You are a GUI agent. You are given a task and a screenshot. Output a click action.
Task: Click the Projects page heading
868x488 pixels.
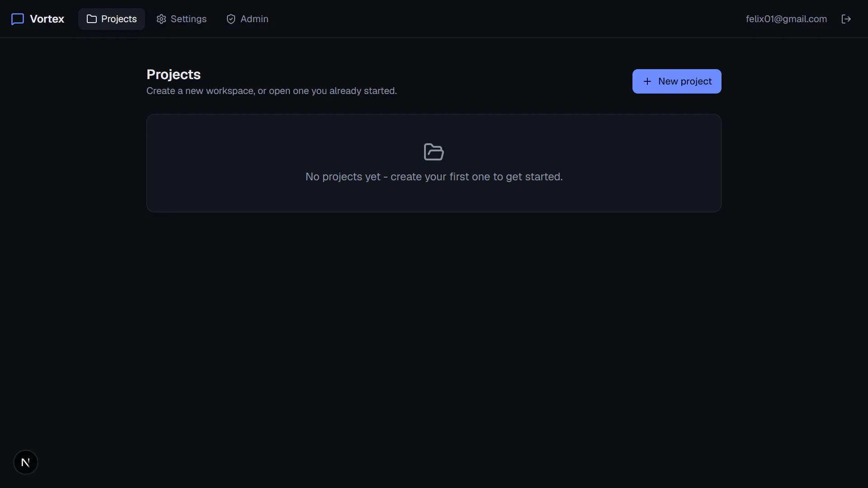pyautogui.click(x=174, y=75)
